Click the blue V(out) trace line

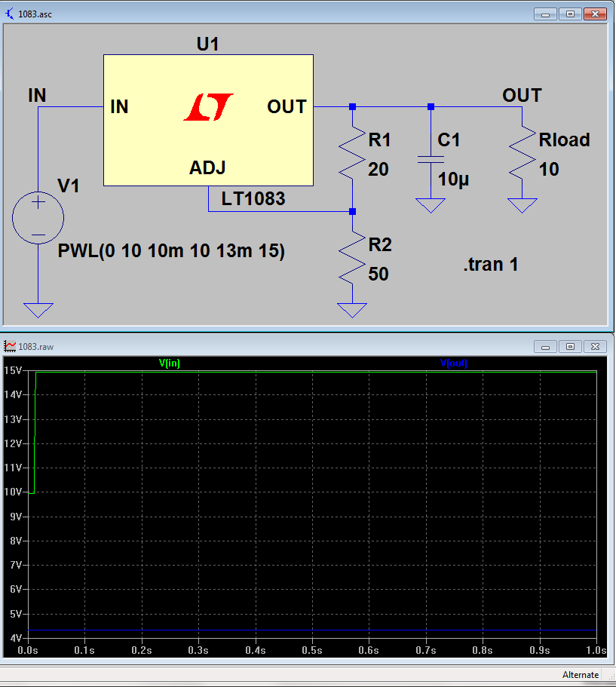(x=312, y=630)
